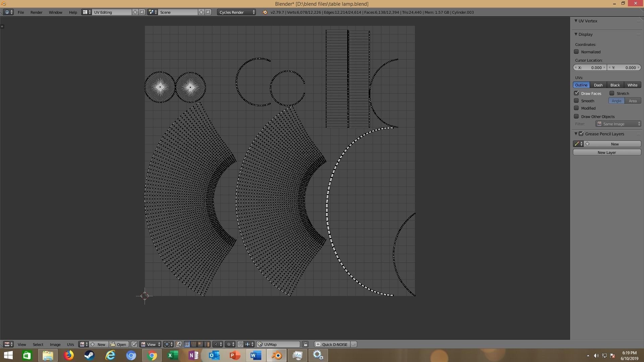Open the UVs menu

(70, 345)
